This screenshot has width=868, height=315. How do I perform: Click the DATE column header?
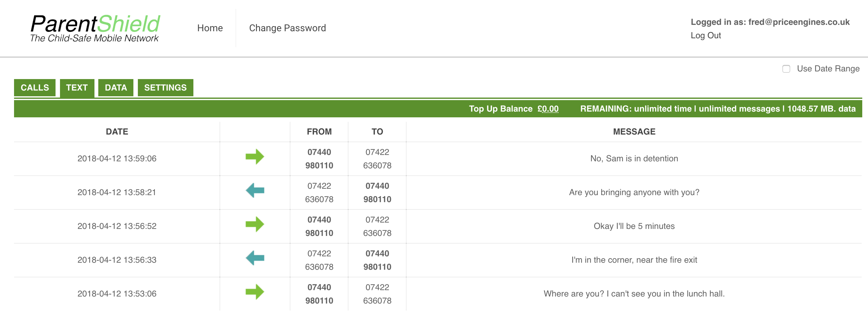pyautogui.click(x=117, y=132)
